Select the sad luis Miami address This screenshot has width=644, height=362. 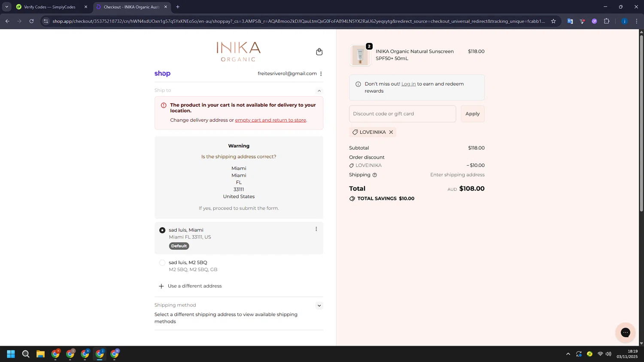click(x=162, y=230)
